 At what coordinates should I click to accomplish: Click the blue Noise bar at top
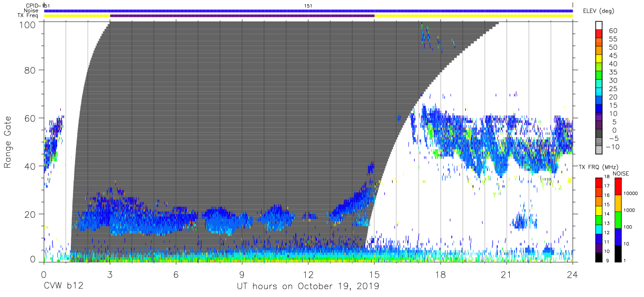tap(308, 10)
